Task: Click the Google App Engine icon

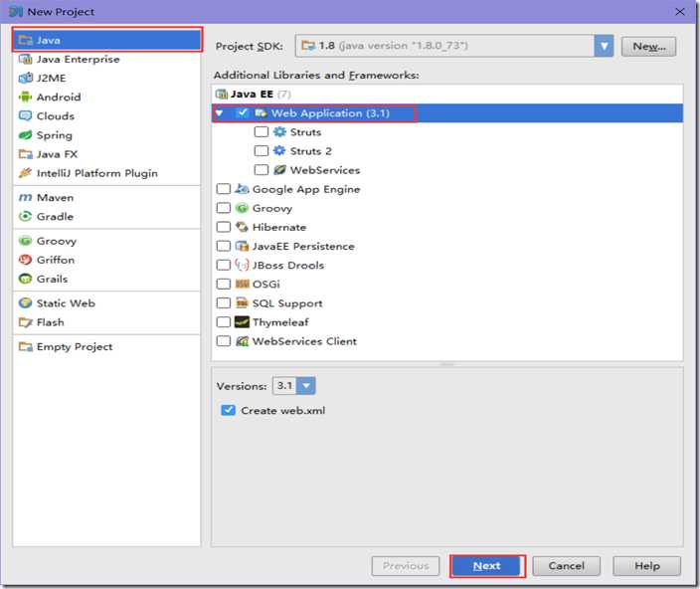Action: tap(242, 189)
